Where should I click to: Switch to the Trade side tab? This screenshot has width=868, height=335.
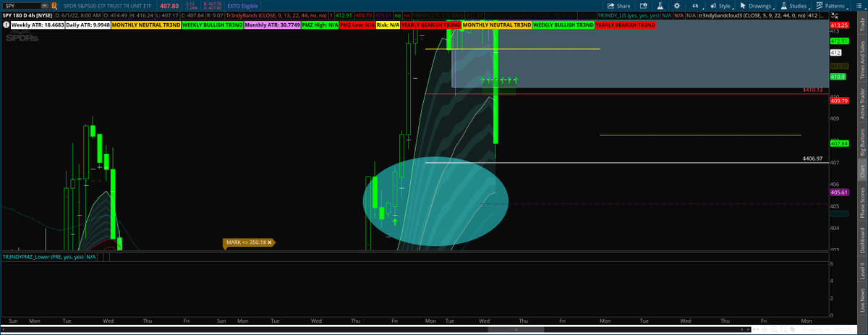pyautogui.click(x=862, y=25)
